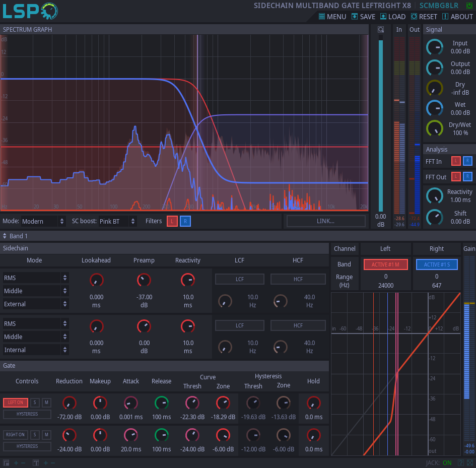
Task: Toggle the Filters L button
Action: click(x=172, y=221)
